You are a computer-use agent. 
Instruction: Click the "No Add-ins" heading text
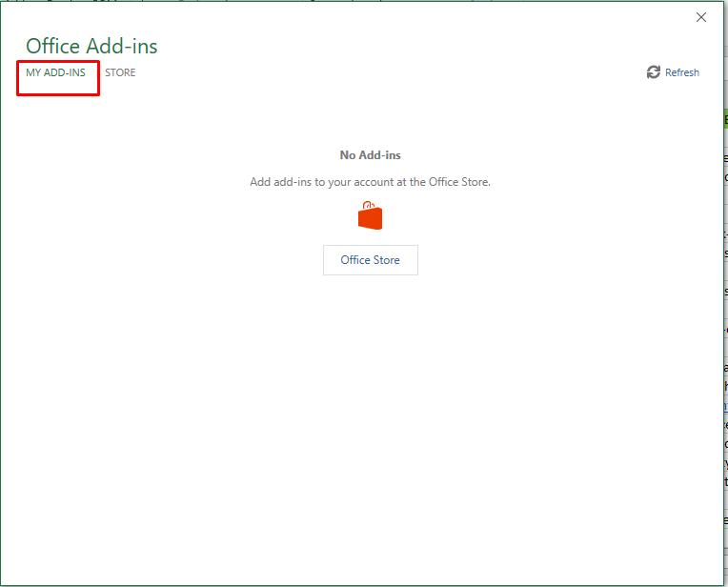point(370,155)
